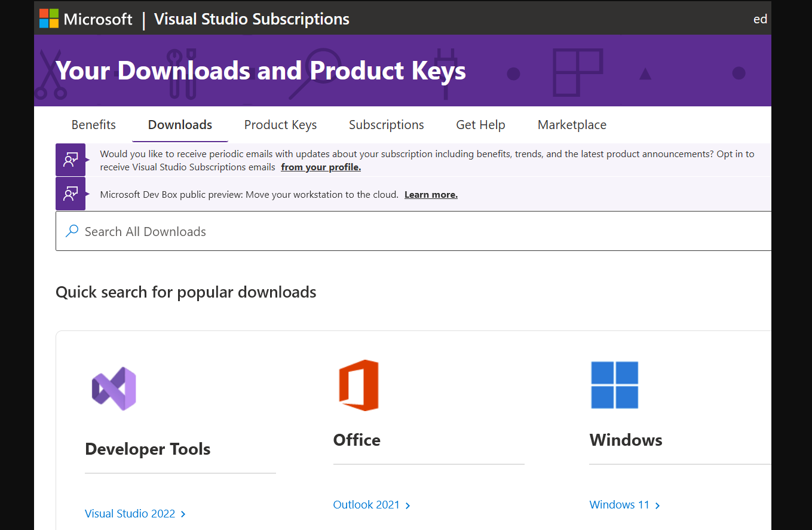Go to the Get Help tab
This screenshot has width=812, height=530.
[480, 125]
